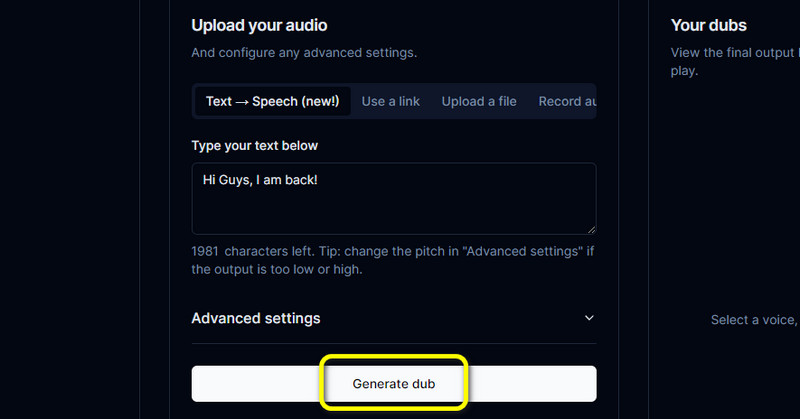800x419 pixels.
Task: Switch to Text → Speech (new!) tab
Action: pyautogui.click(x=272, y=101)
